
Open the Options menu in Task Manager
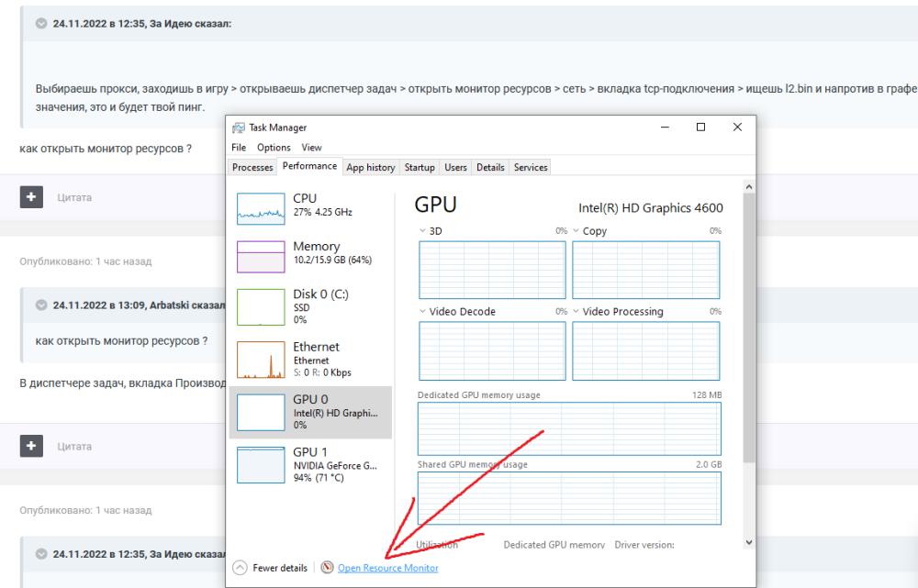274,147
